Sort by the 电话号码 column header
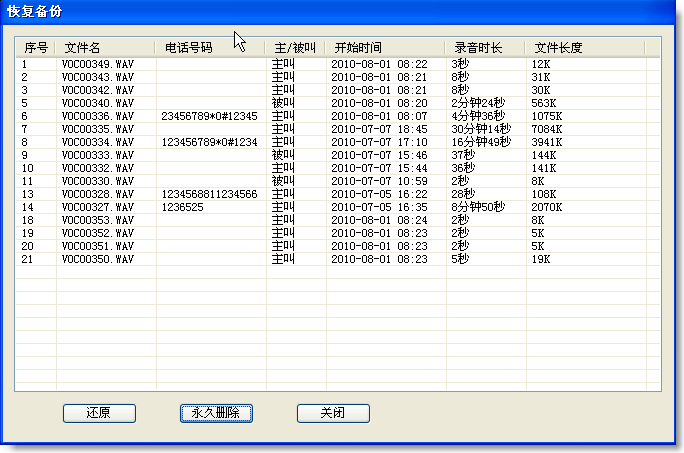Image resolution: width=684 pixels, height=453 pixels. tap(210, 48)
